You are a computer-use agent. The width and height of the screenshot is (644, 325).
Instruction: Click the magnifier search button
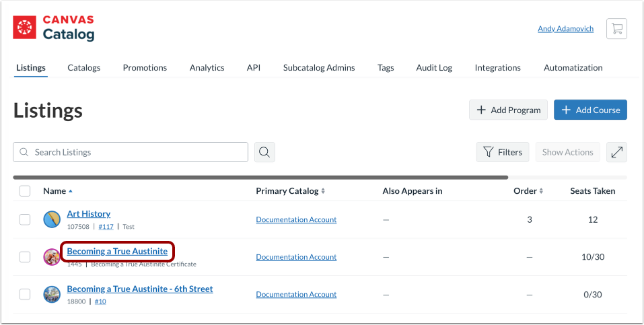point(264,152)
